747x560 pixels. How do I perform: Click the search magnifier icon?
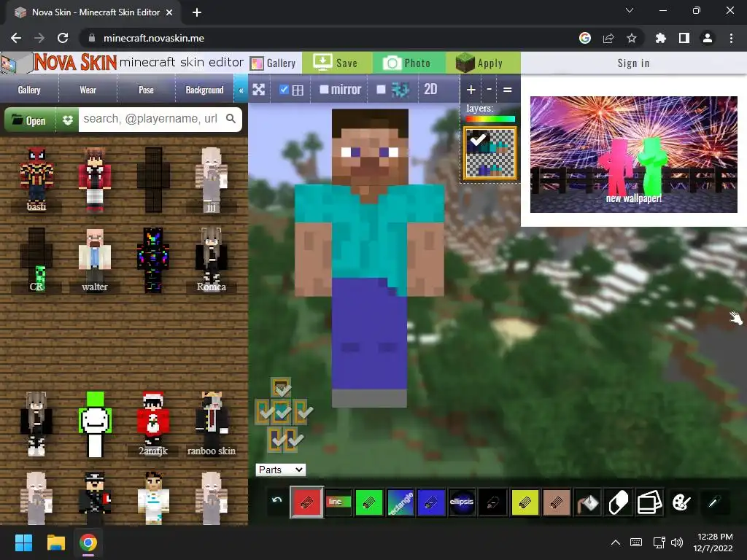click(231, 119)
